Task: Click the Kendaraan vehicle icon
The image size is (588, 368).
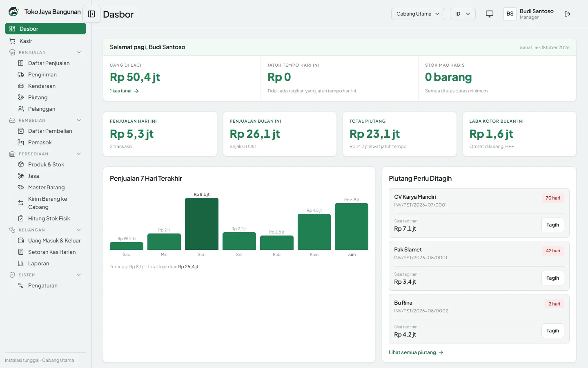Action: point(21,86)
